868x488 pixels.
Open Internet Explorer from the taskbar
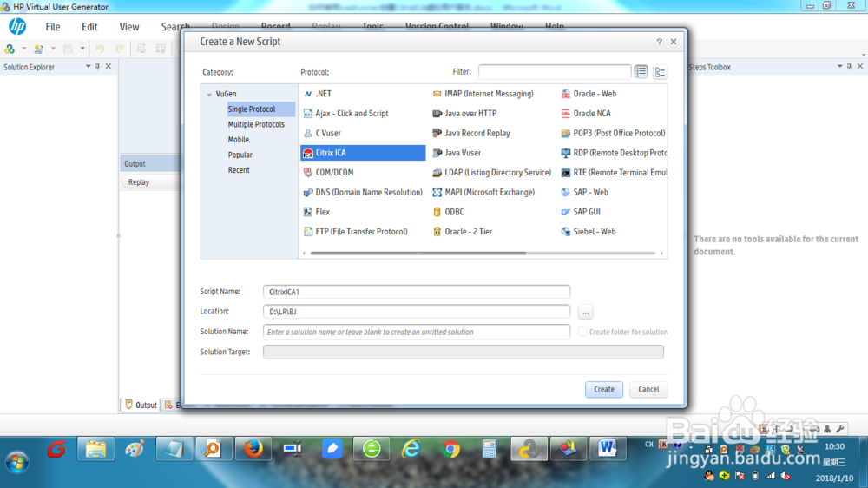[x=411, y=449]
